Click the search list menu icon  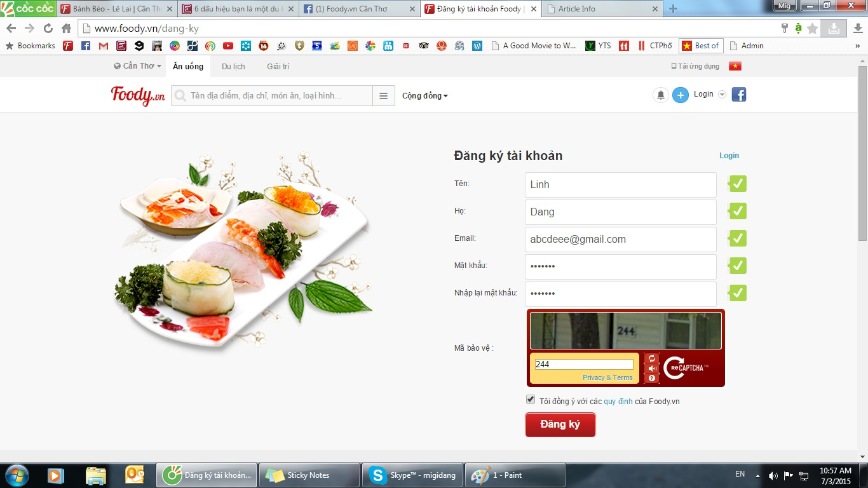point(383,96)
